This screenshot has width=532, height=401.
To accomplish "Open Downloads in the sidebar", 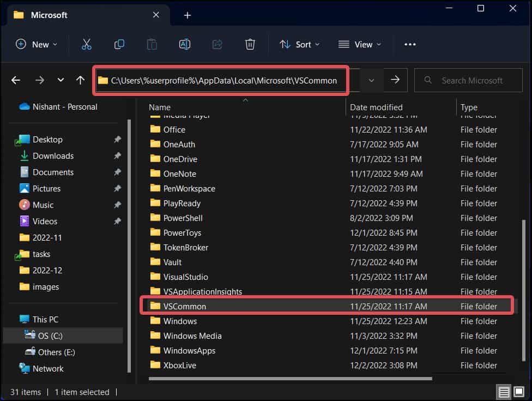I will pyautogui.click(x=53, y=156).
